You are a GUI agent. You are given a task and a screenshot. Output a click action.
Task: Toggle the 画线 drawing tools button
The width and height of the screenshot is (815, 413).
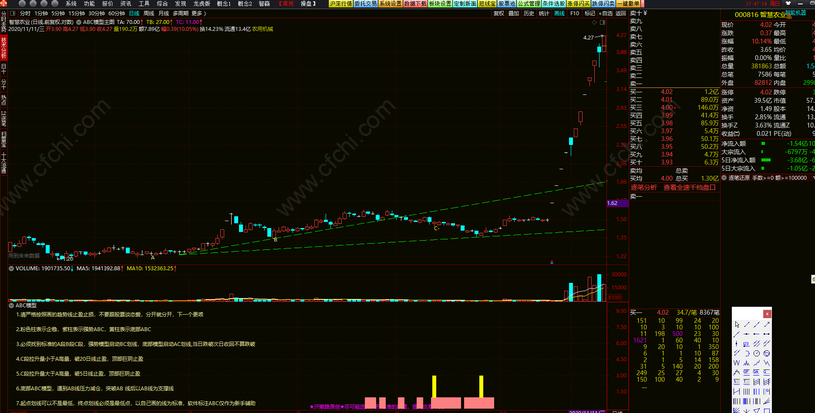pos(559,14)
